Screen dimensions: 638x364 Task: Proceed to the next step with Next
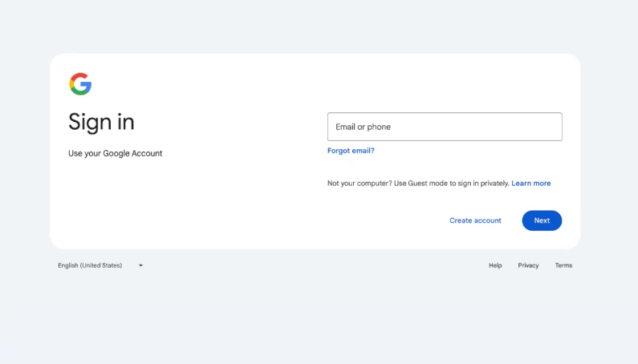click(x=542, y=220)
